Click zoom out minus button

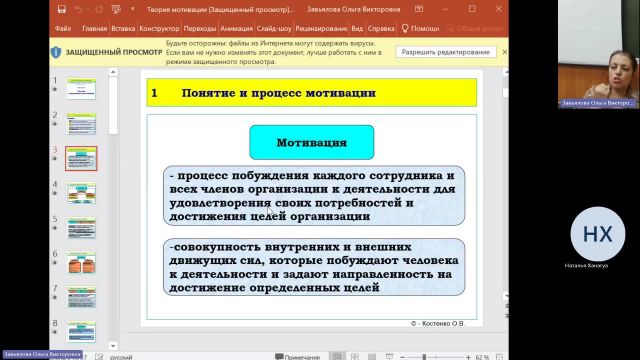[402, 357]
